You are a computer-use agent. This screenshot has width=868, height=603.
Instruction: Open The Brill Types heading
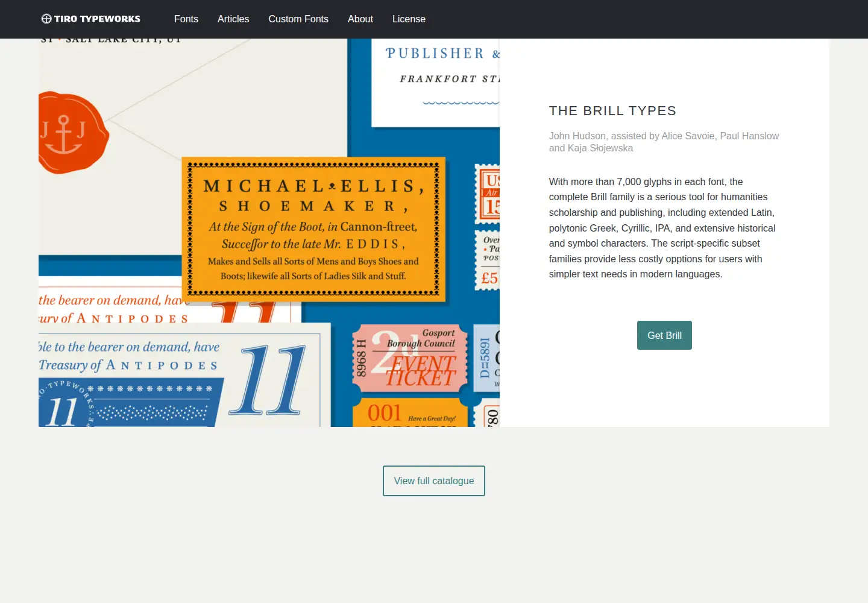(612, 111)
